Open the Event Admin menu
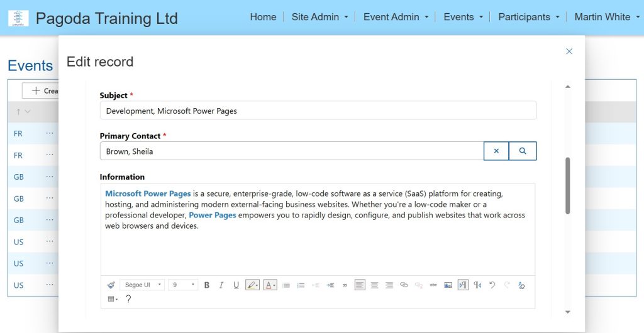Viewport: 644px width, 333px height. tap(396, 17)
